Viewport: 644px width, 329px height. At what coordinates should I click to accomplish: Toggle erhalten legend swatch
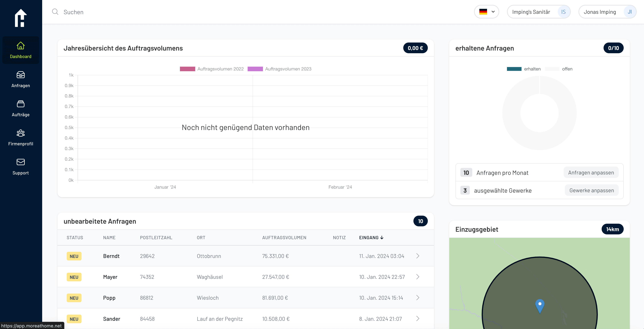(x=514, y=69)
